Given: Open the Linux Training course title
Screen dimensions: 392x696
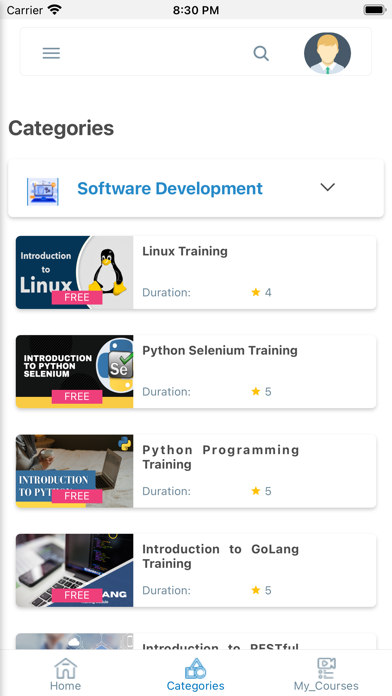Looking at the screenshot, I should (185, 251).
